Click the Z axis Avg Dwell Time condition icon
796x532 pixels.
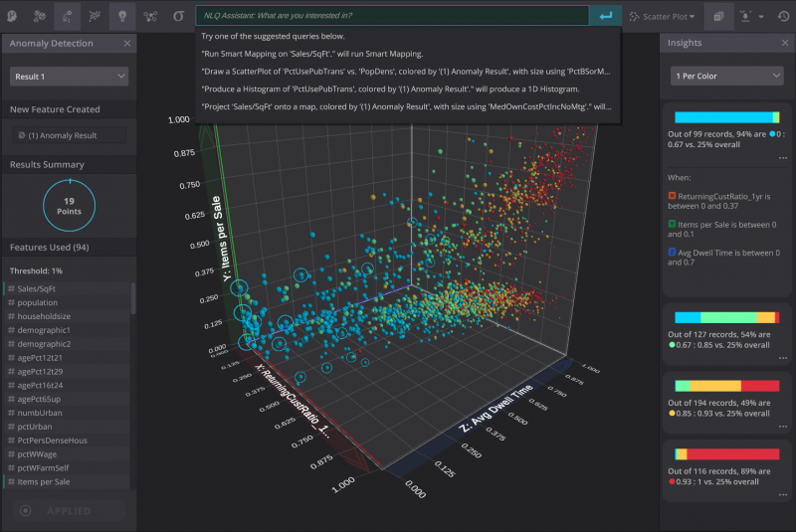coord(673,252)
